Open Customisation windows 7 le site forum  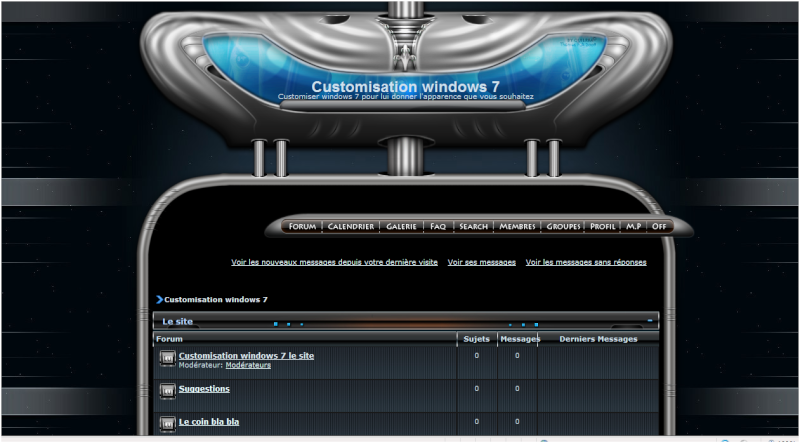click(x=246, y=356)
